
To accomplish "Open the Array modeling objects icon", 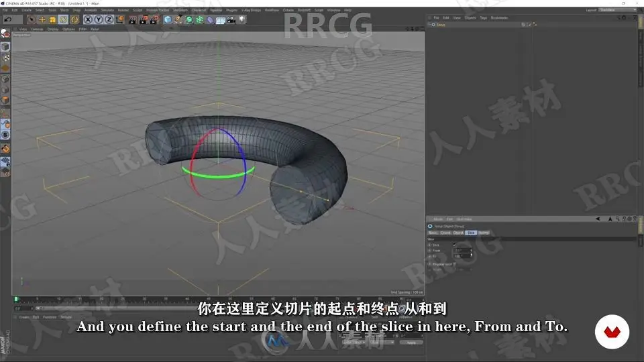I will pos(200,19).
